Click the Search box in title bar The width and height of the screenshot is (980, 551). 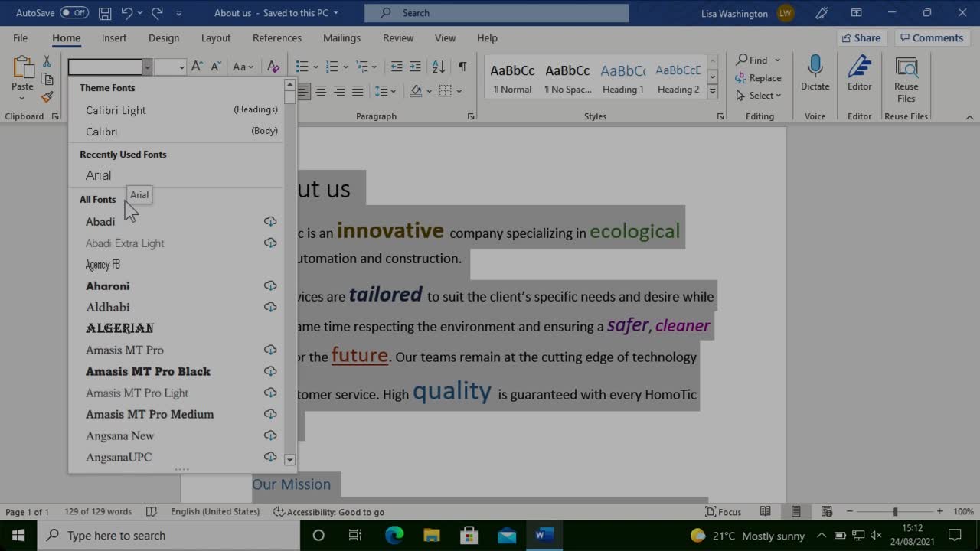(x=496, y=13)
